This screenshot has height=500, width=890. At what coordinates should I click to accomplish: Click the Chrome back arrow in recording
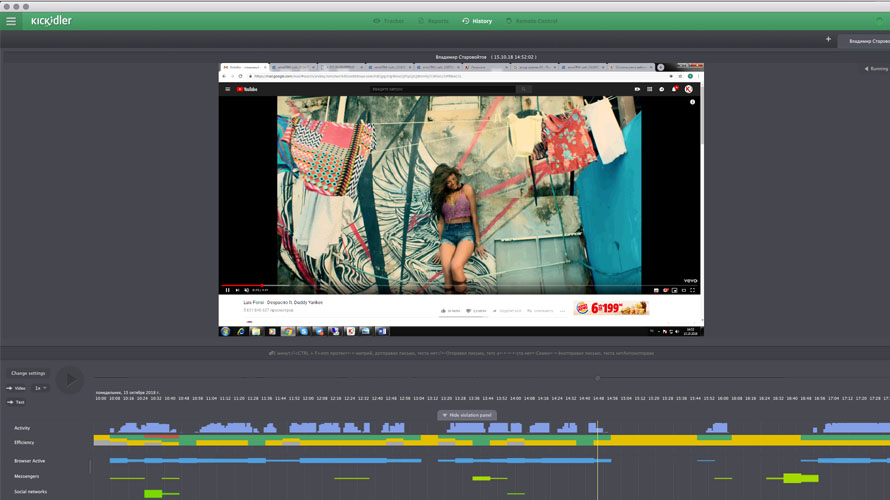click(x=224, y=76)
